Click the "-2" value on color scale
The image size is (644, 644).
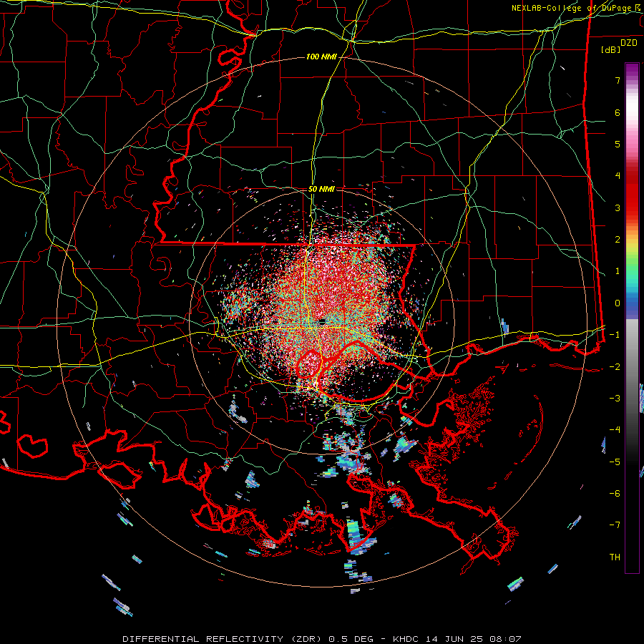pos(615,367)
